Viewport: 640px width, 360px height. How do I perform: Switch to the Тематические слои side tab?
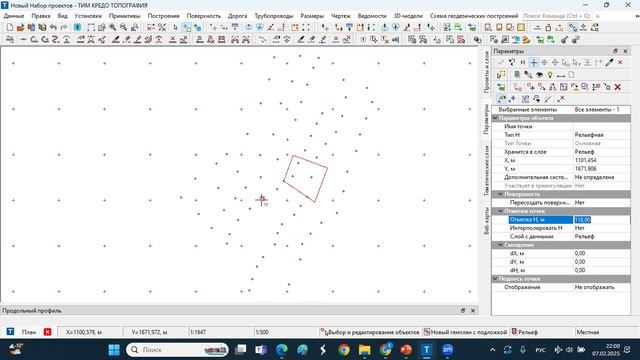pos(486,171)
